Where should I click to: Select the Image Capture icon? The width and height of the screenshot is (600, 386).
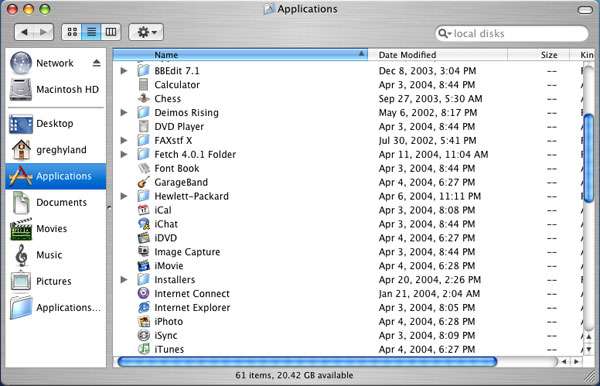[143, 252]
